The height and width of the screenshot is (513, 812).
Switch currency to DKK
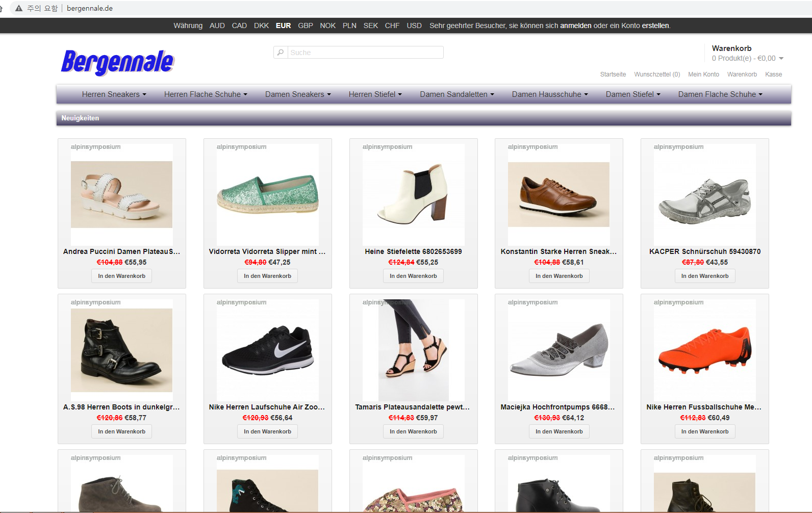(x=261, y=25)
